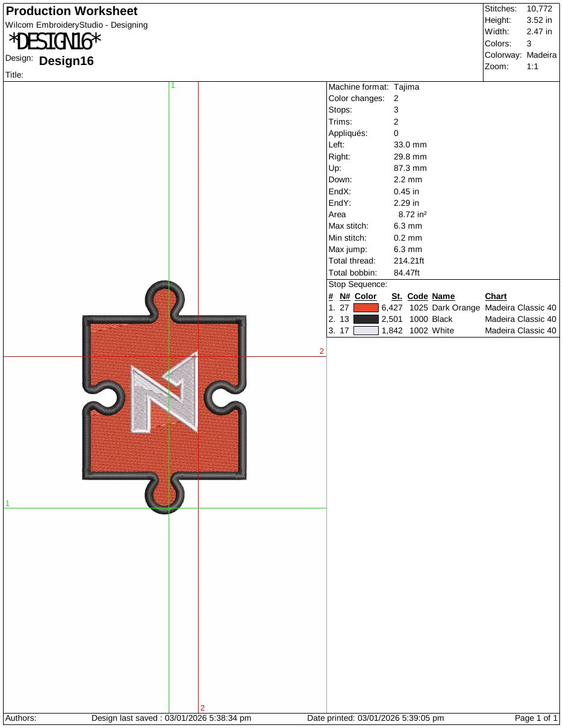Click the Dark Orange color swatch
This screenshot has height=728, width=563.
click(x=366, y=307)
